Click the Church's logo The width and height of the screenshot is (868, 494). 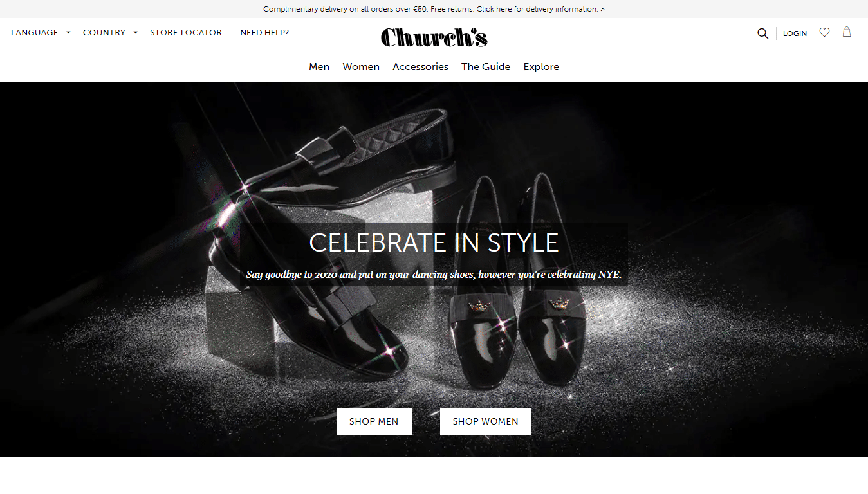tap(434, 37)
